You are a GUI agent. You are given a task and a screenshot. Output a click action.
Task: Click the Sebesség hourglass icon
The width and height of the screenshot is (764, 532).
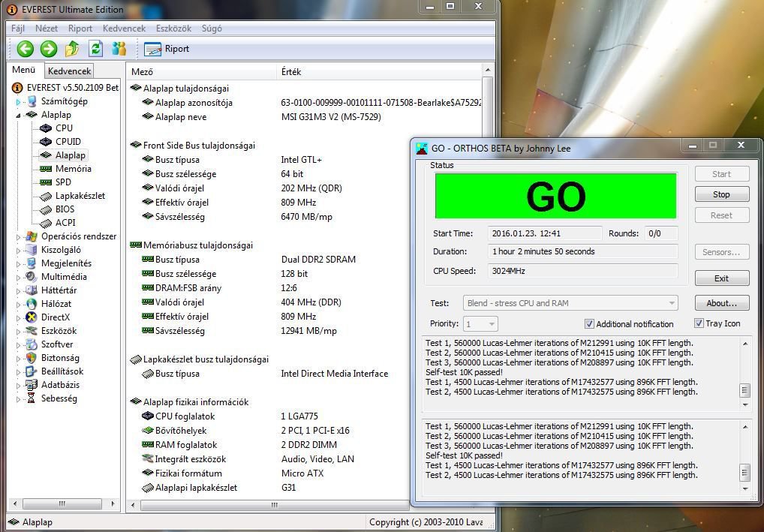click(32, 398)
